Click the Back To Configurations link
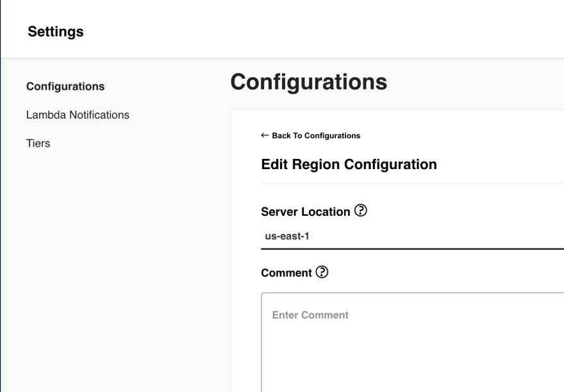 point(311,136)
